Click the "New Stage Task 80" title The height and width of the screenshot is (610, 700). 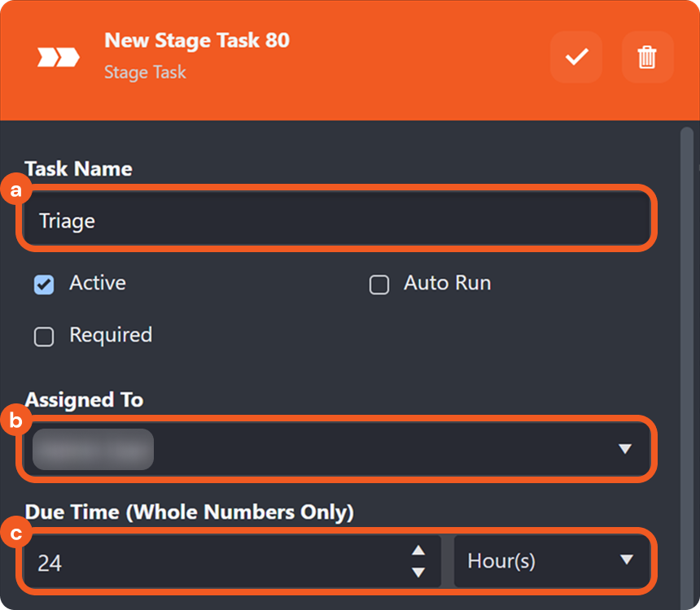[x=197, y=41]
